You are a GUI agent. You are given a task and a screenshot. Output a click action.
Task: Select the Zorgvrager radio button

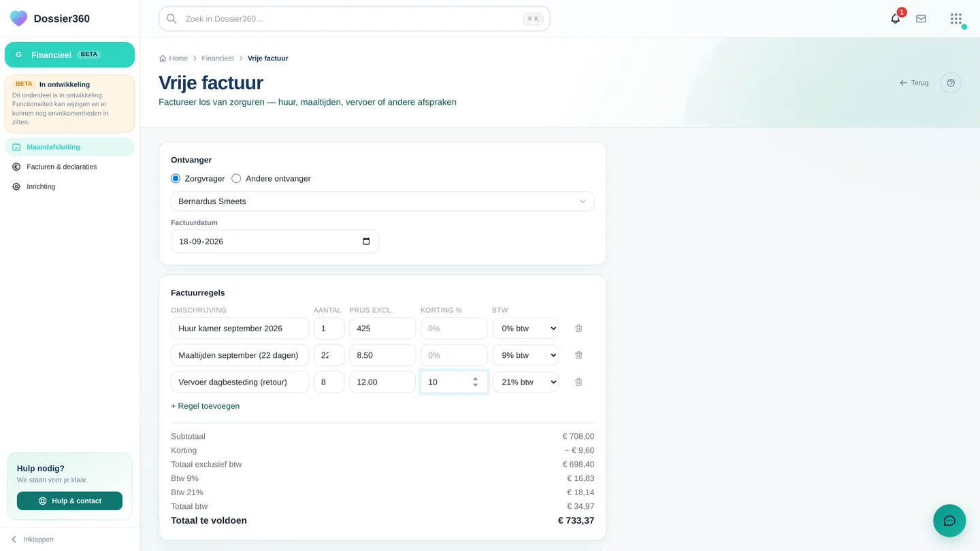pos(176,179)
